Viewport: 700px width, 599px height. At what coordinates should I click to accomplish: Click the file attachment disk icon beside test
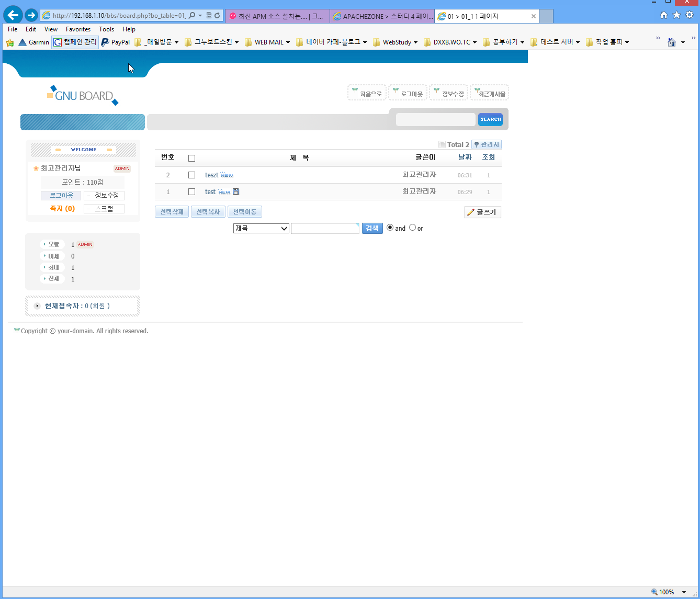point(236,191)
